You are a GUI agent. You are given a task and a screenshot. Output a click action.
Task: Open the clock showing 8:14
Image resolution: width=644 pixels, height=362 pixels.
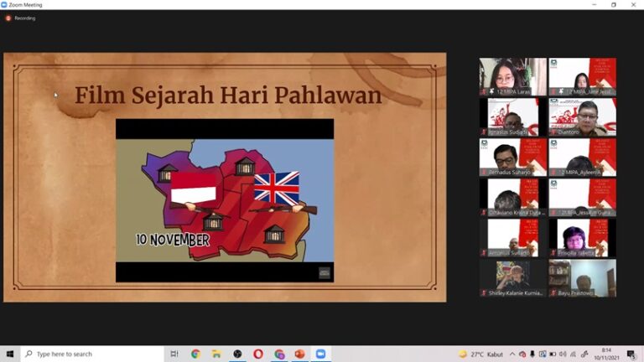point(605,354)
